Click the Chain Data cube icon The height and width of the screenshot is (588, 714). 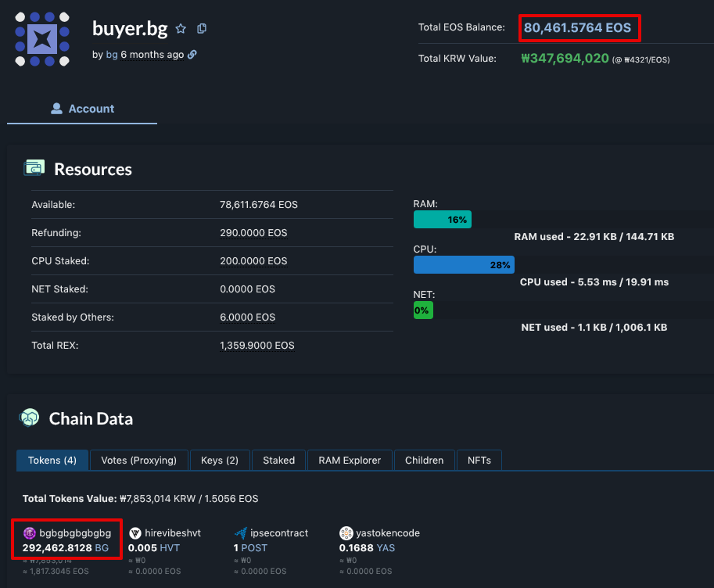30,418
